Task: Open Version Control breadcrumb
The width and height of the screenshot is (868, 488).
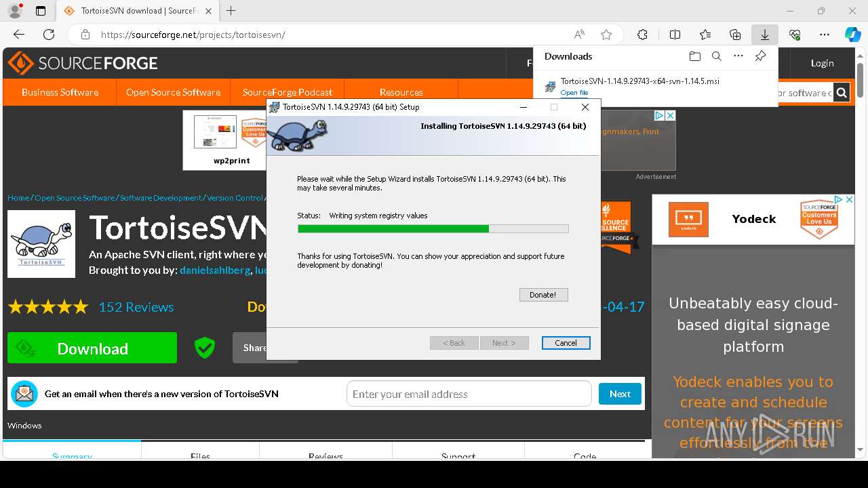Action: point(235,198)
